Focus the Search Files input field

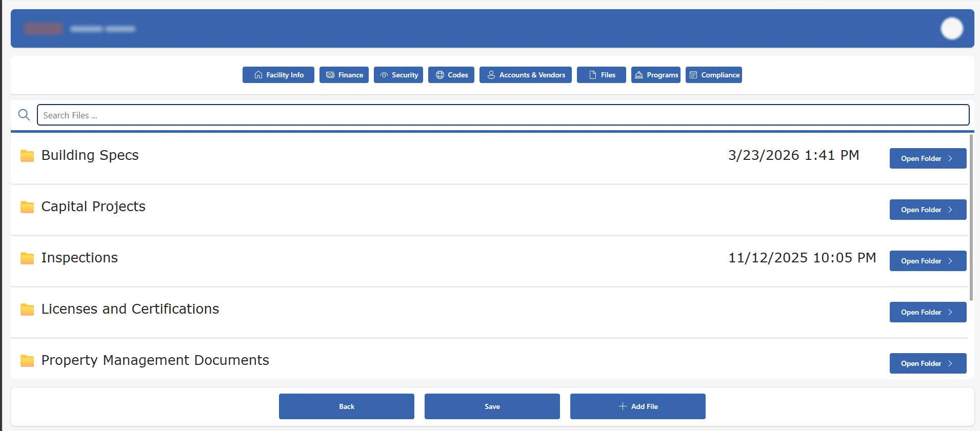click(x=503, y=115)
